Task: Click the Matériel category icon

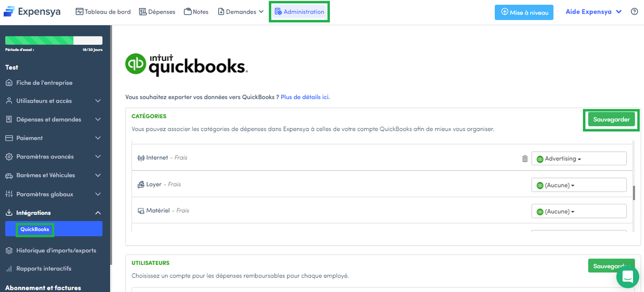Action: pyautogui.click(x=141, y=211)
